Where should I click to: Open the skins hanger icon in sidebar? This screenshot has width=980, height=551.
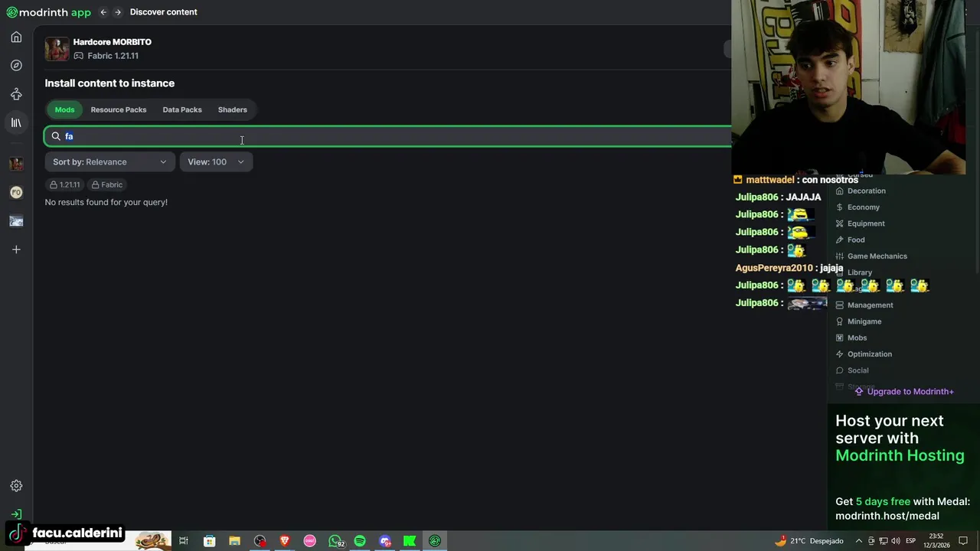16,94
